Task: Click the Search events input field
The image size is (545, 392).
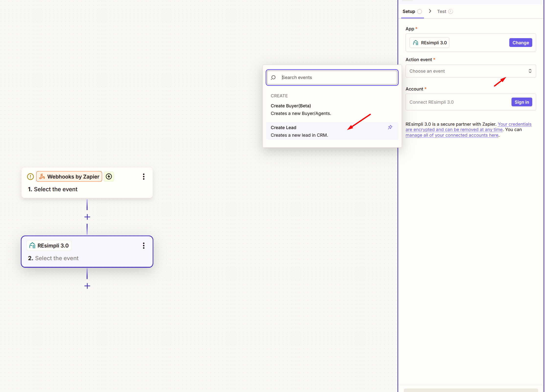Action: (x=338, y=78)
